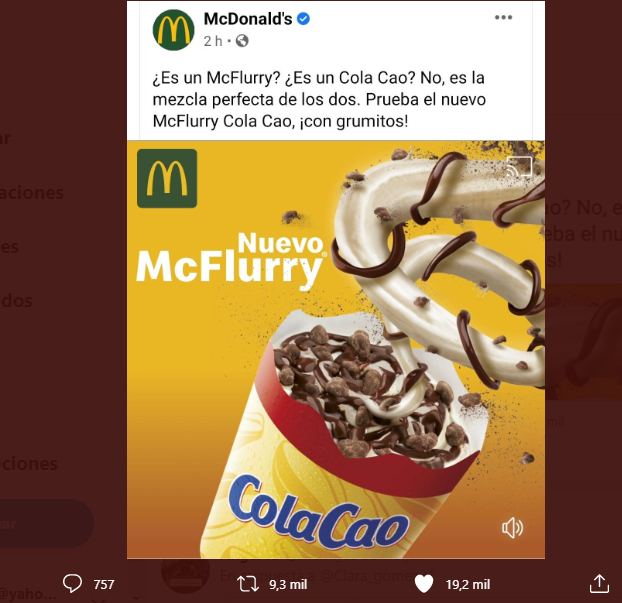Click the share upload icon

pos(598,583)
